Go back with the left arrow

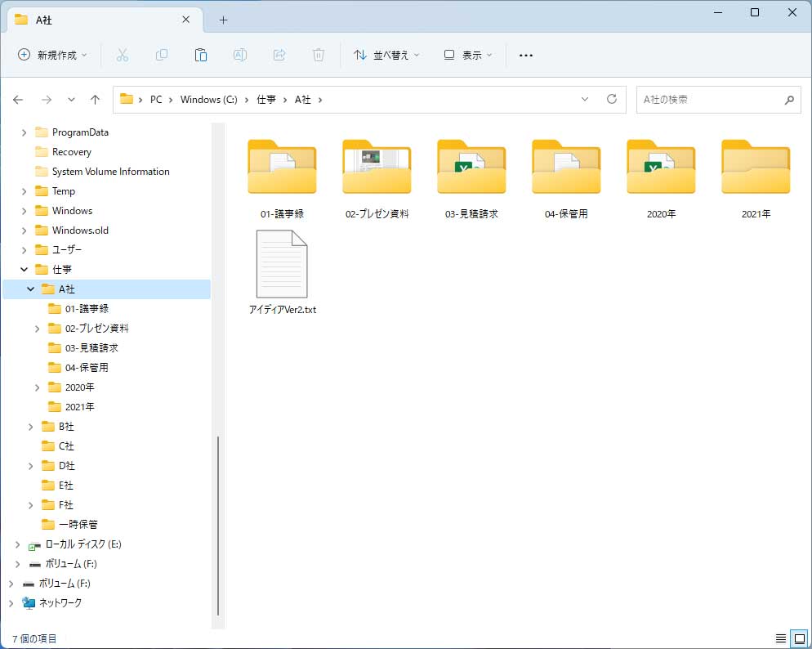point(18,100)
